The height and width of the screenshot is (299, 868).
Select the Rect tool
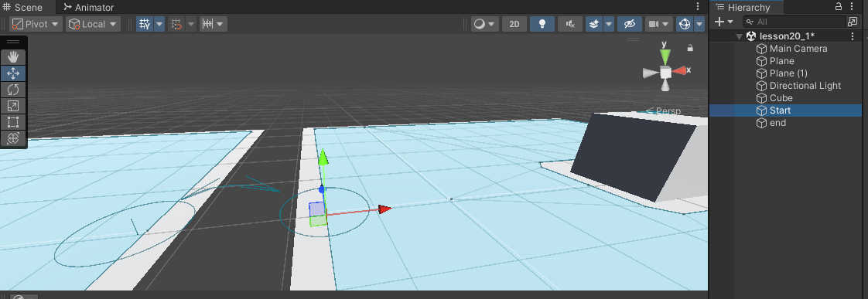coord(13,121)
